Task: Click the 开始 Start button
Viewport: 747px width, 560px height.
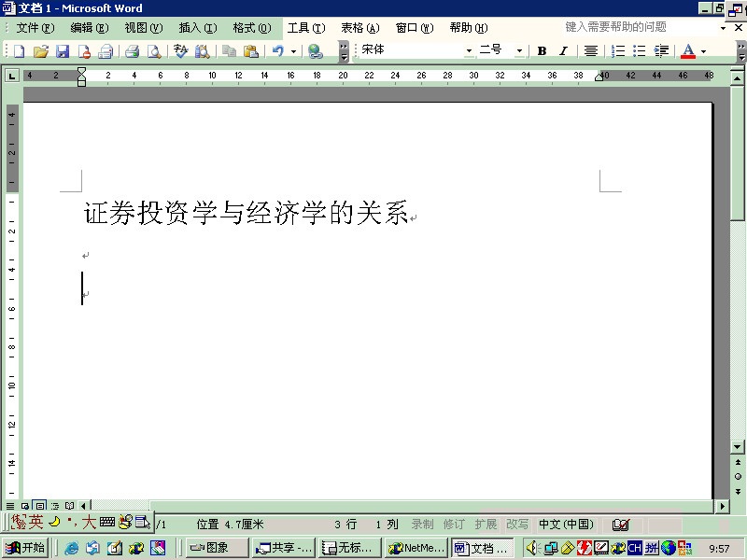Action: (25, 548)
